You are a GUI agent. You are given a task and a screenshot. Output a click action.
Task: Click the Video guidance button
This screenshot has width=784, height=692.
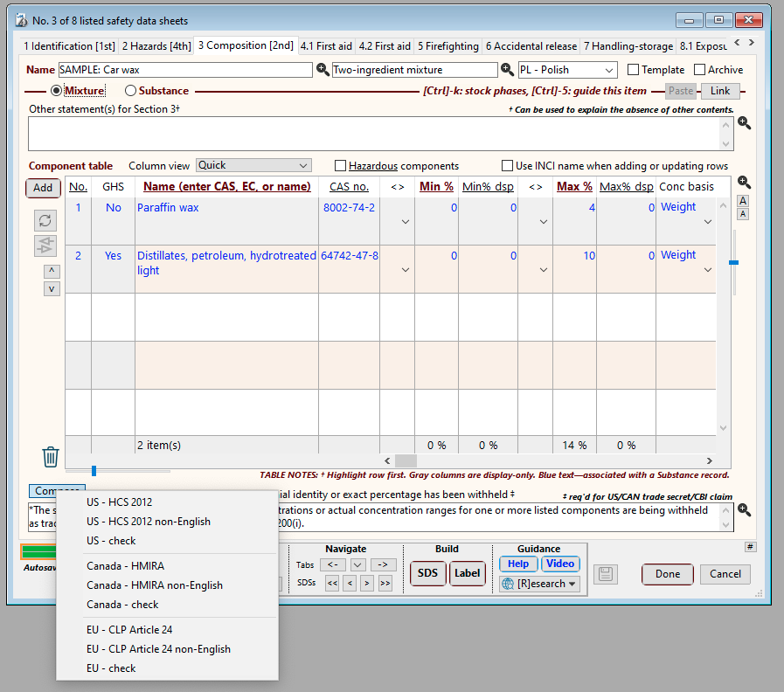(560, 564)
